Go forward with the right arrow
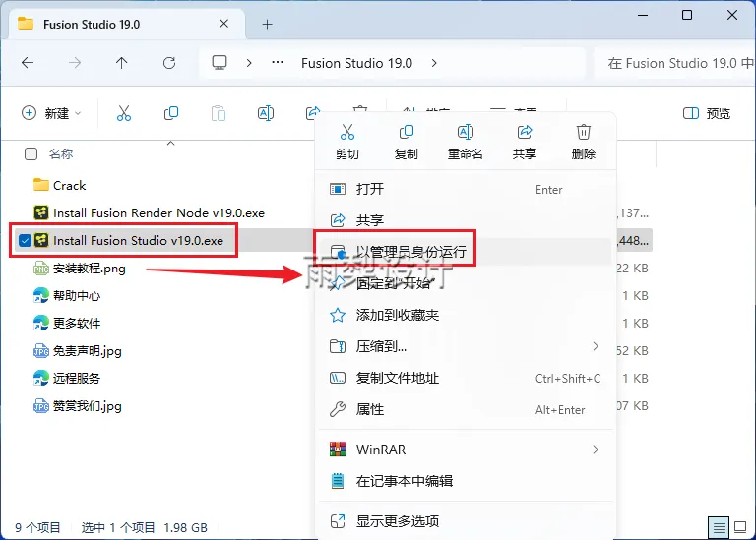Image resolution: width=756 pixels, height=540 pixels. 75,63
